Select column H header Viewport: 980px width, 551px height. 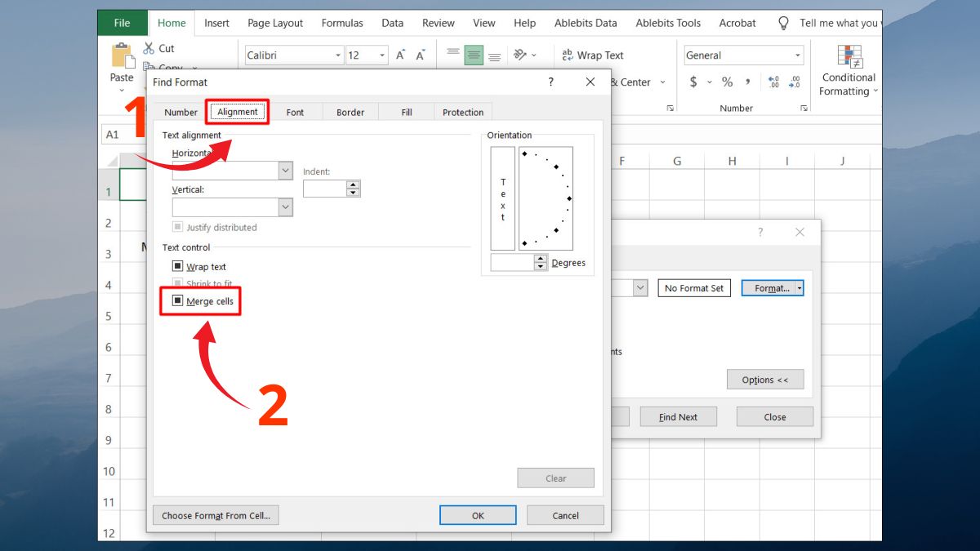[732, 161]
